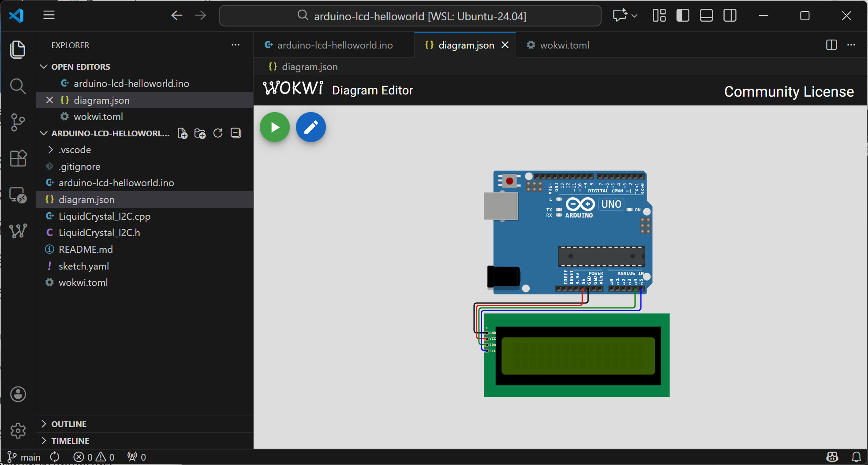This screenshot has width=868, height=465.
Task: Open Source Control view
Action: (x=18, y=122)
